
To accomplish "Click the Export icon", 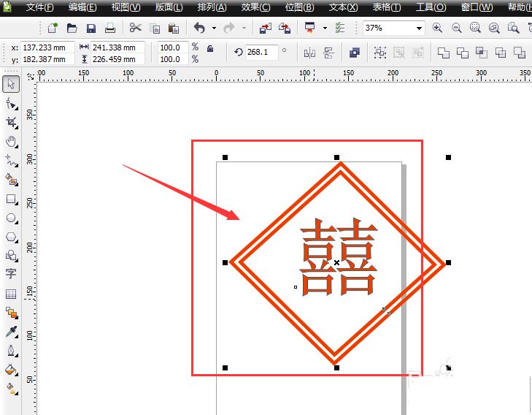I will coord(285,28).
